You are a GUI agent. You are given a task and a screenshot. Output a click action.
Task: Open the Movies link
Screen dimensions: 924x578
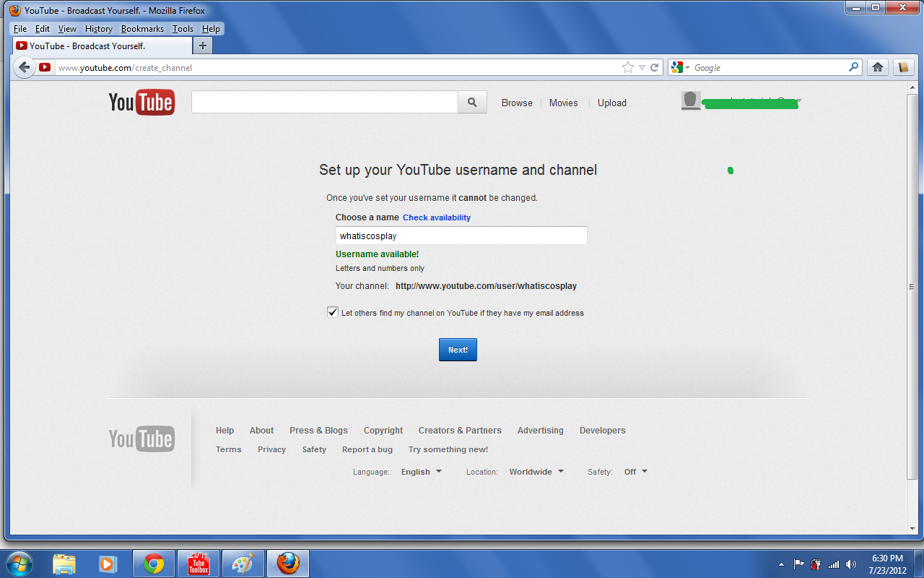click(563, 103)
